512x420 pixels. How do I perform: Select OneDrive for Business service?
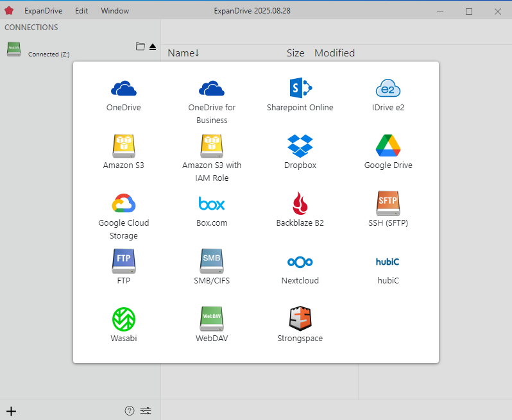coord(212,102)
